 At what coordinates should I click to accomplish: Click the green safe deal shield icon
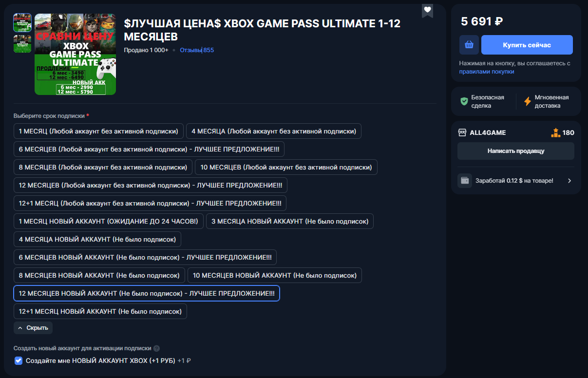click(464, 101)
